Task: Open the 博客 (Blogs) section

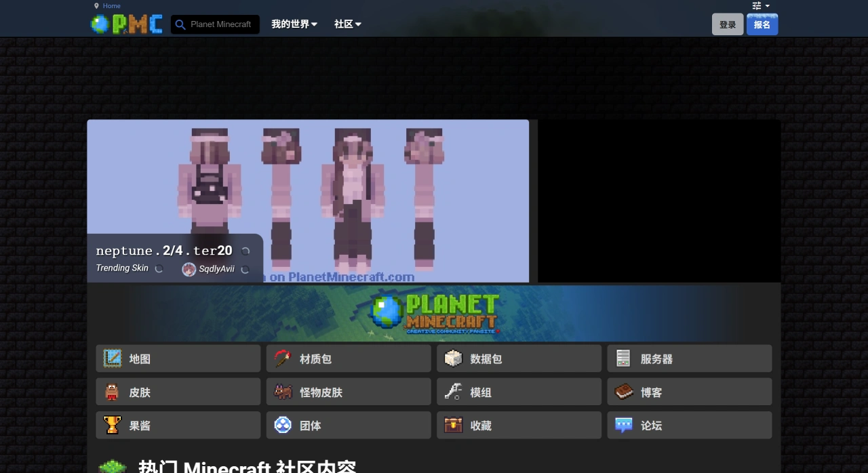Action: (689, 392)
